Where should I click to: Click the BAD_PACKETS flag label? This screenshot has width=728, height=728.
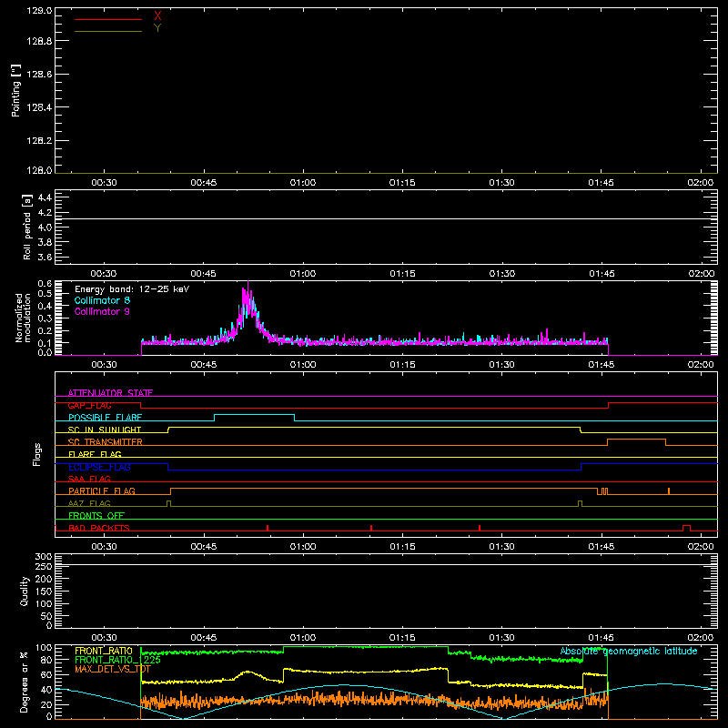(x=99, y=528)
